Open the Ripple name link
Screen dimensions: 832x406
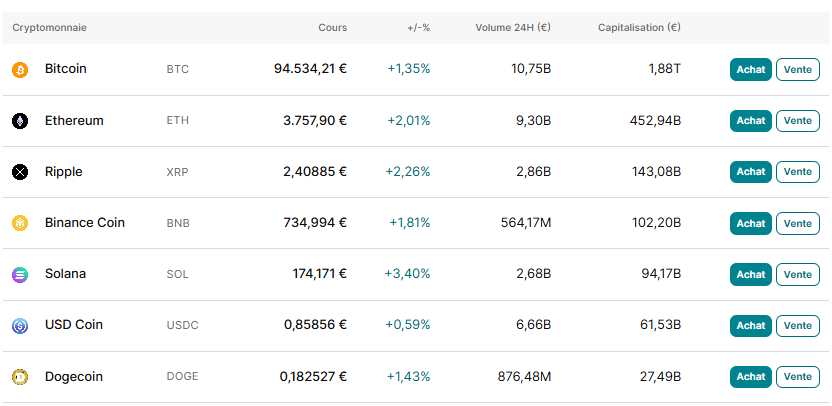click(64, 172)
